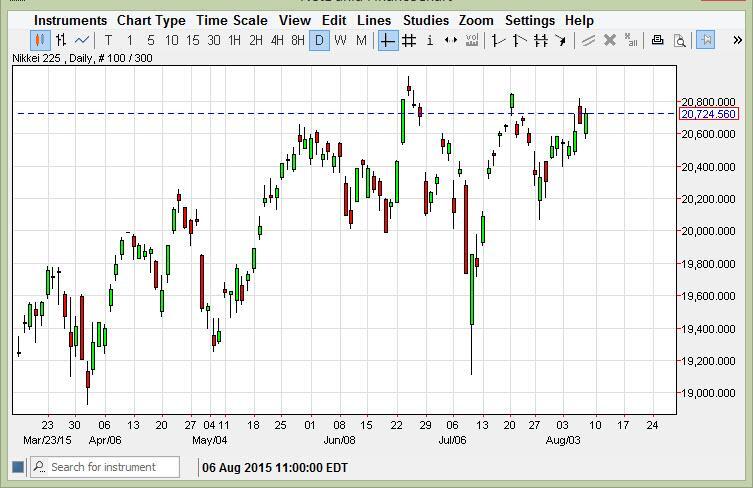Open the Time Scale dropdown menu
This screenshot has height=488, width=753.
tap(231, 20)
